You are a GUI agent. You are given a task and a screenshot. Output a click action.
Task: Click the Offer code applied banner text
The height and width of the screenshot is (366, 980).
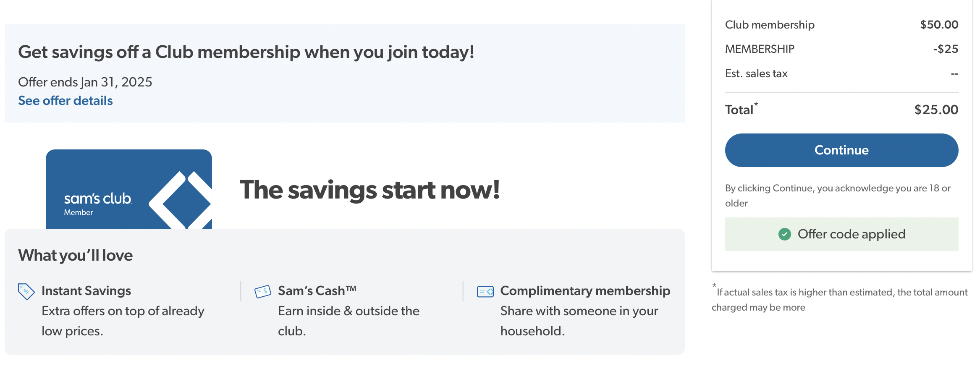pyautogui.click(x=851, y=234)
